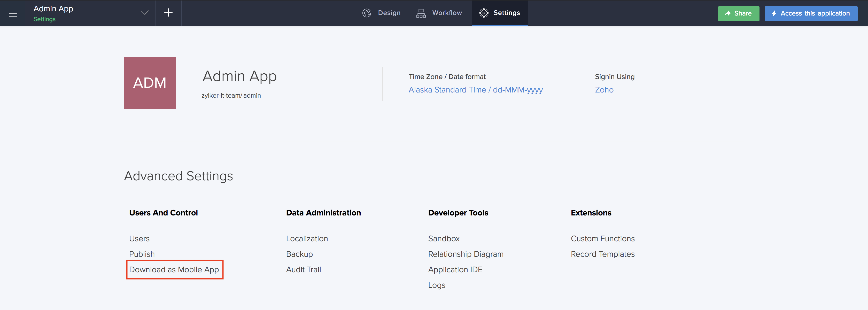Click the Design palette icon
Viewport: 868px width, 310px height.
(x=367, y=13)
